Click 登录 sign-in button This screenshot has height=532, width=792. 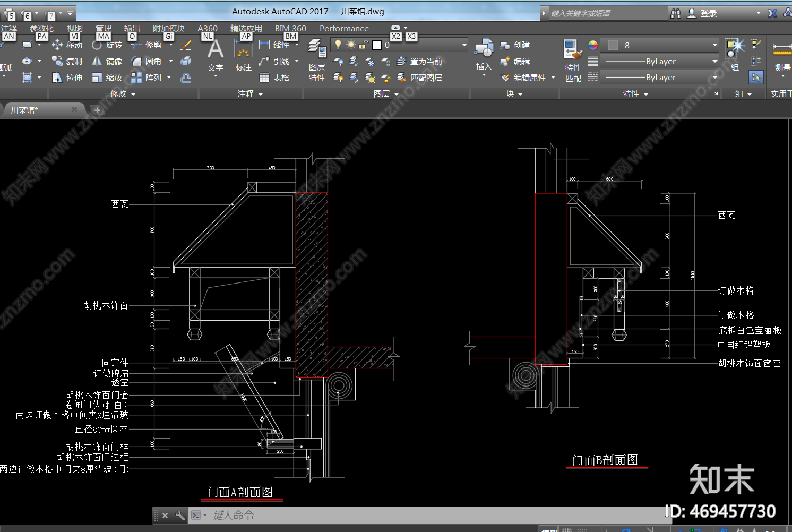tap(702, 13)
